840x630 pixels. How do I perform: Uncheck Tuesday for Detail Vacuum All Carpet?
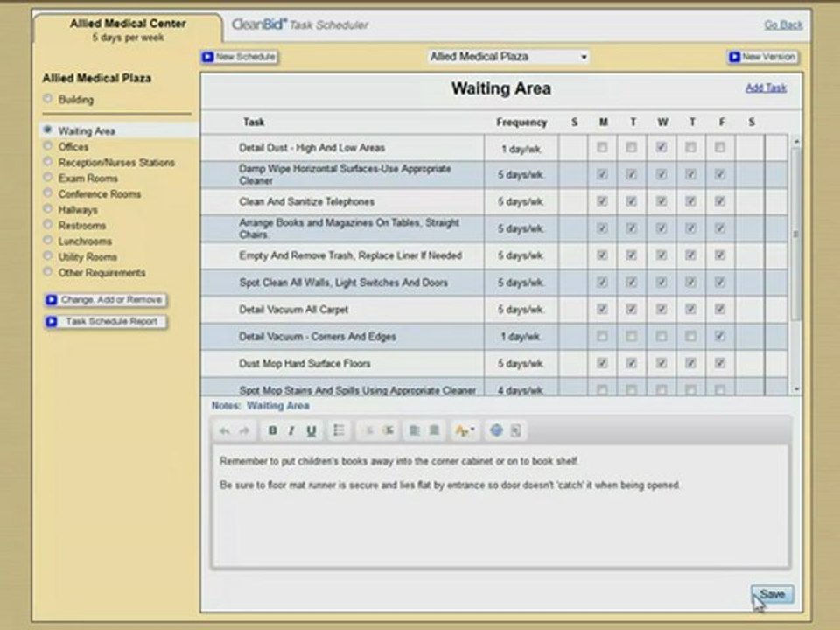pos(632,309)
